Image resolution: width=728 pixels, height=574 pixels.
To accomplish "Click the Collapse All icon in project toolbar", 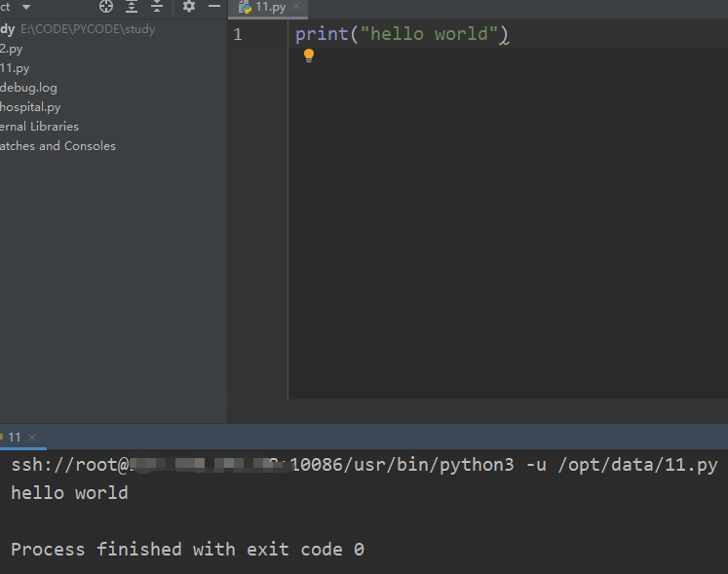I will 157,7.
